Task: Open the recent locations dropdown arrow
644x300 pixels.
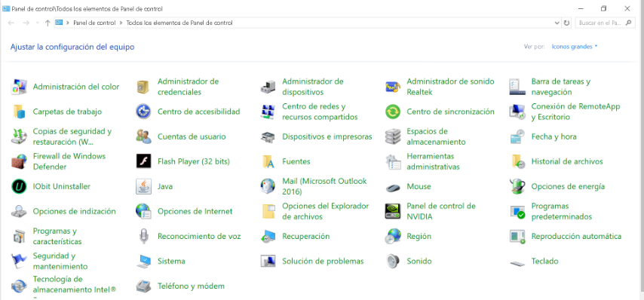Action: click(x=38, y=23)
